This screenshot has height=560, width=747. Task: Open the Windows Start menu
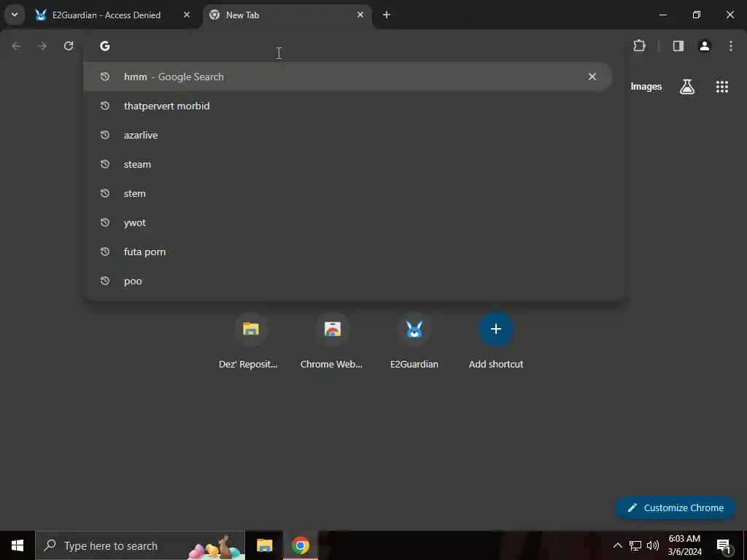pos(18,545)
